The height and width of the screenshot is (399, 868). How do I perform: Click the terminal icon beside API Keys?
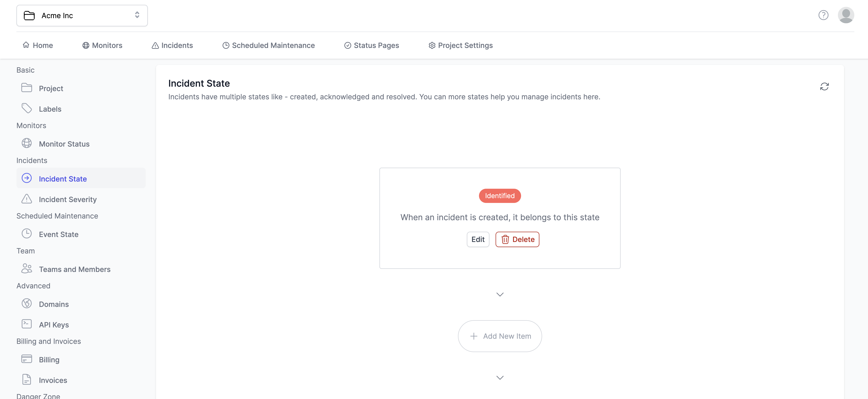pos(27,324)
